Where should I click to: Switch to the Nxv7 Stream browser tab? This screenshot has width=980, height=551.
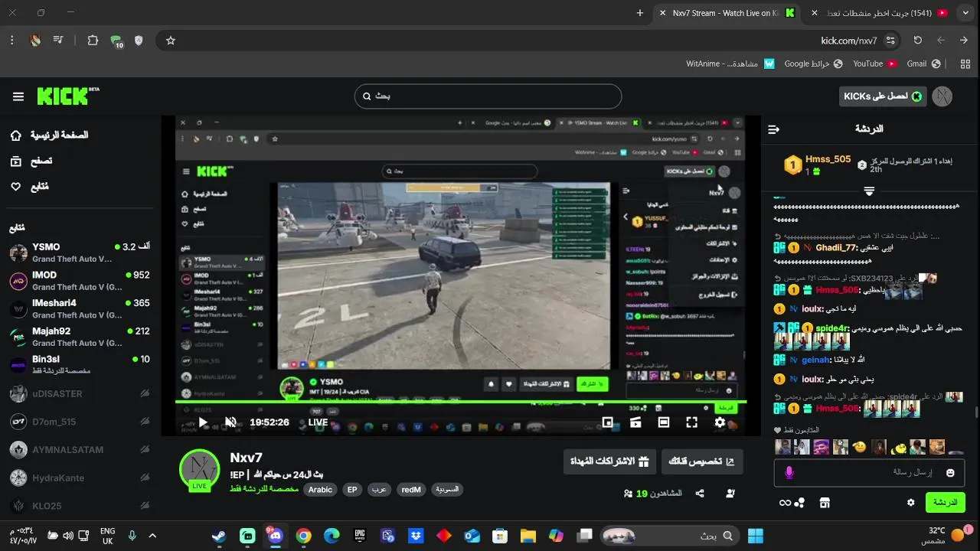725,13
